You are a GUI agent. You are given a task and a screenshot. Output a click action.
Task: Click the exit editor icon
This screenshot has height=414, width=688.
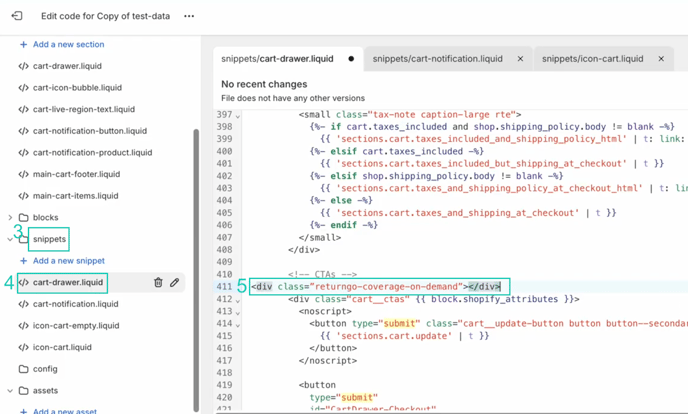click(17, 16)
